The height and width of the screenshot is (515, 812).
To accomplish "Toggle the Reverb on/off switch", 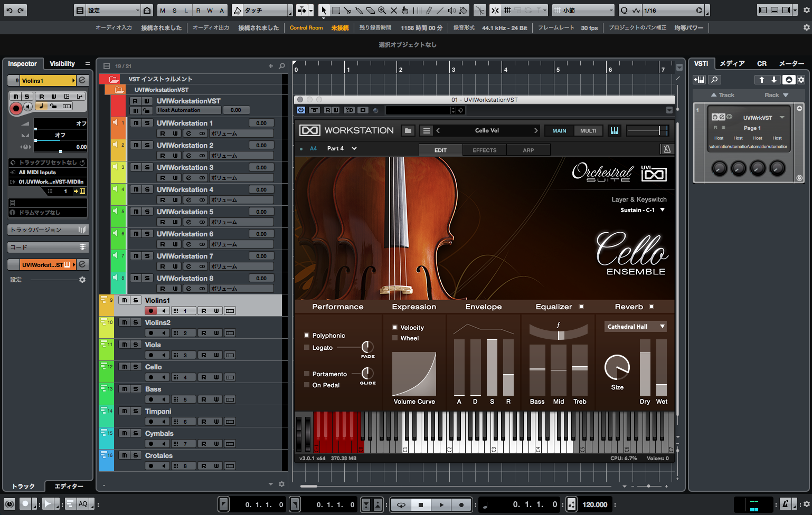I will click(x=652, y=307).
